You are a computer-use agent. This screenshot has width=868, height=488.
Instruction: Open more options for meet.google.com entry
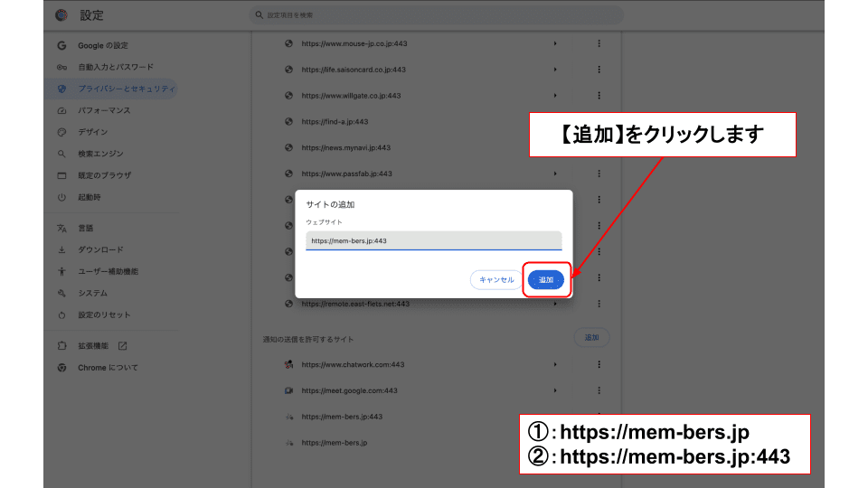point(599,390)
